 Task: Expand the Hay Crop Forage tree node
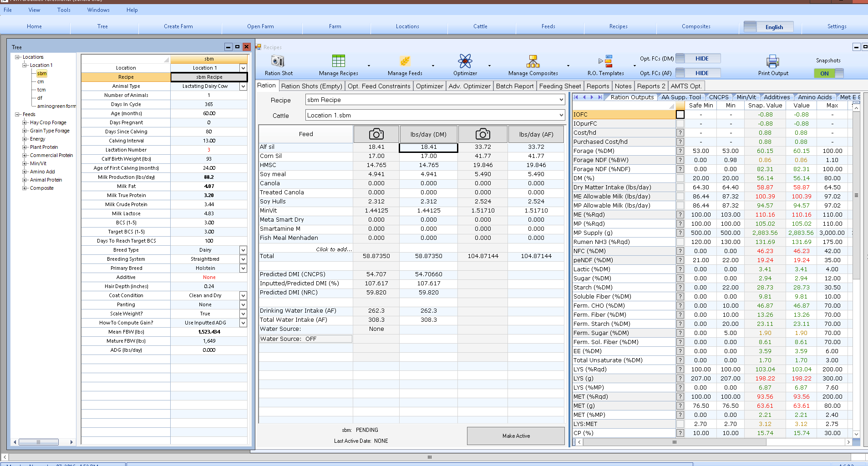(x=24, y=122)
